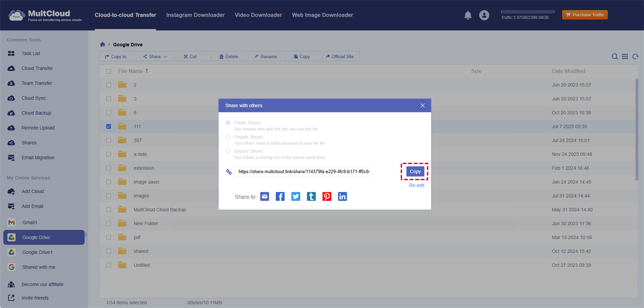The image size is (644, 308).
Task: Open the notifications bell icon
Action: click(468, 15)
